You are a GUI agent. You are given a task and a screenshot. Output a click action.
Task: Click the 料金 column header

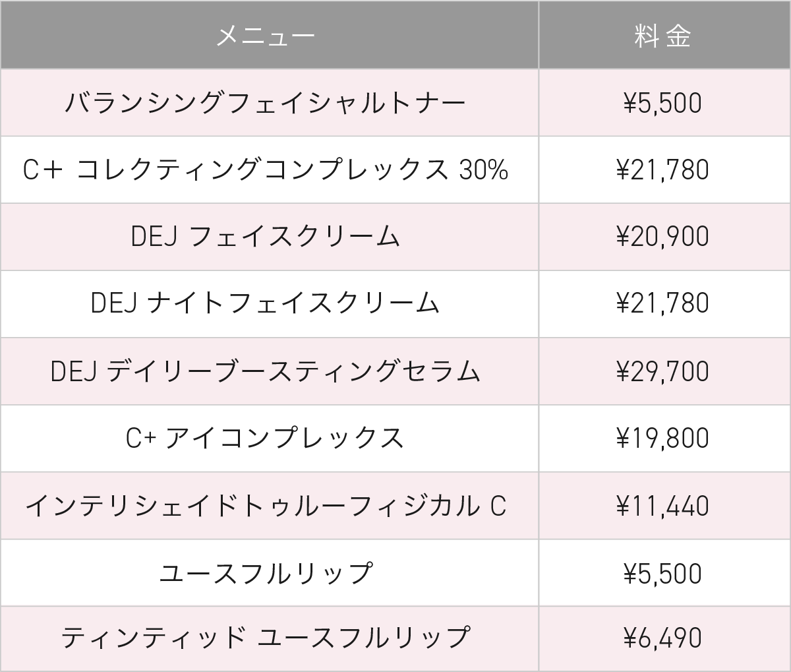(662, 36)
